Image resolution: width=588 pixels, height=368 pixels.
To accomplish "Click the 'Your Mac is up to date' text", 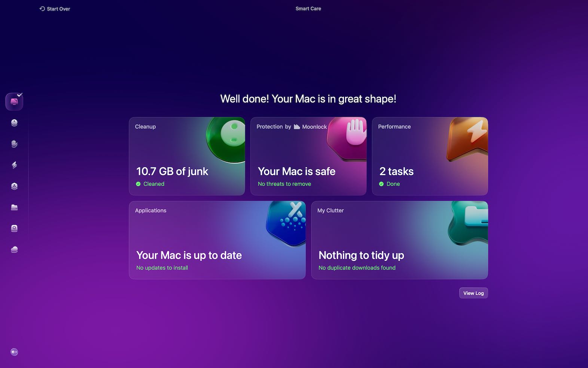I will pos(189,255).
